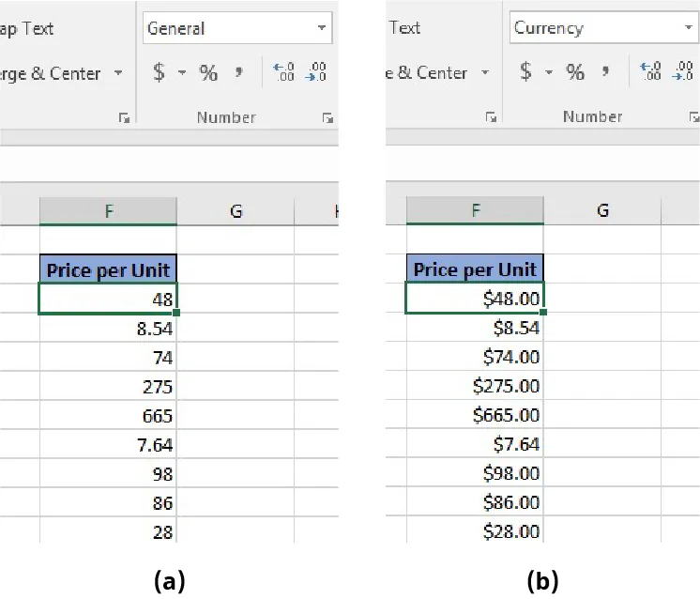Click Increase Decimal under the Currency format box
This screenshot has height=599, width=700.
coord(649,72)
